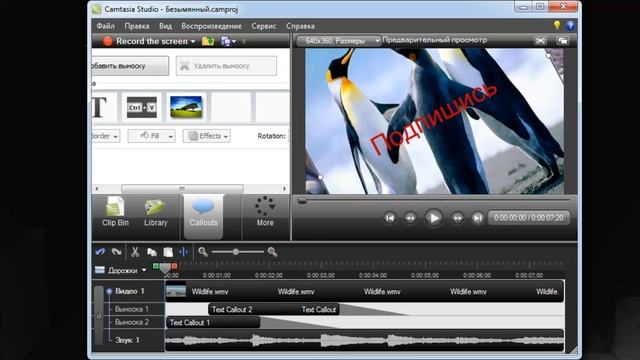Click the Split icon in timeline toolbar
The width and height of the screenshot is (640, 360).
(184, 252)
